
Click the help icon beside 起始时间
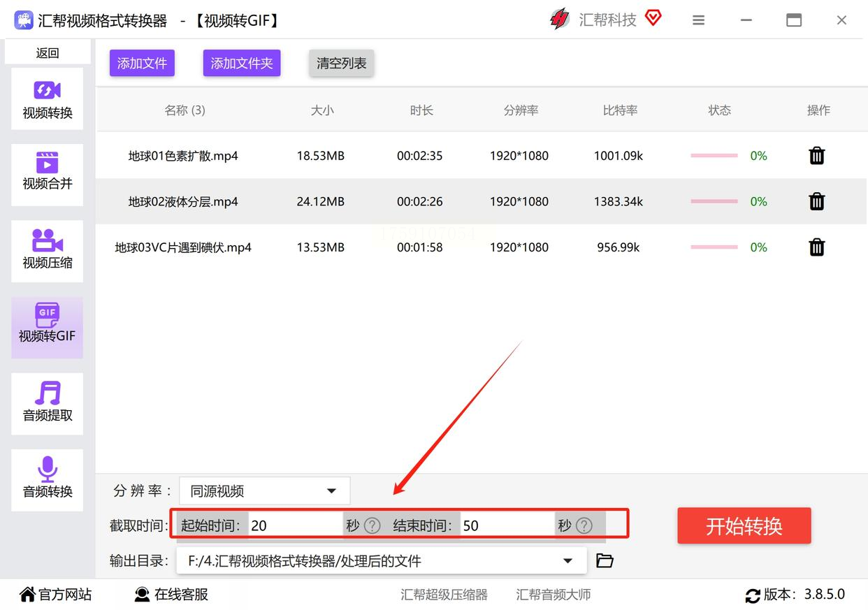click(372, 525)
